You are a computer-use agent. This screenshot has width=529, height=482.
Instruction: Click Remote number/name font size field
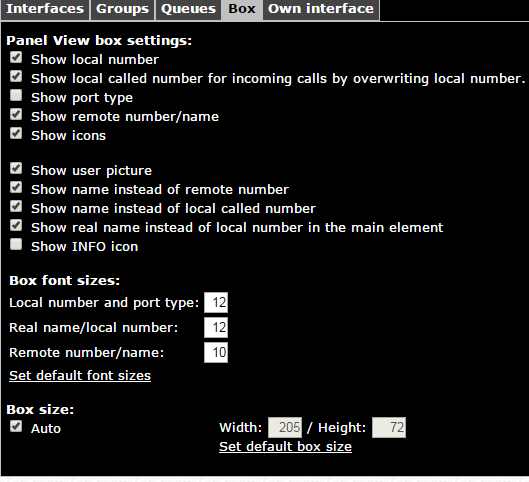coord(216,352)
